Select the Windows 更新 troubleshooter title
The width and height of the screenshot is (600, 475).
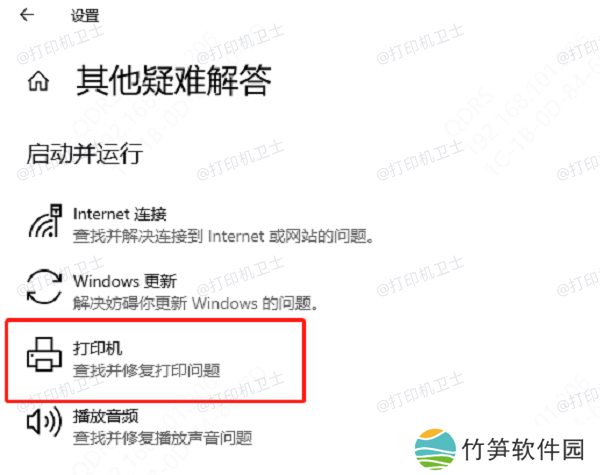(x=125, y=281)
